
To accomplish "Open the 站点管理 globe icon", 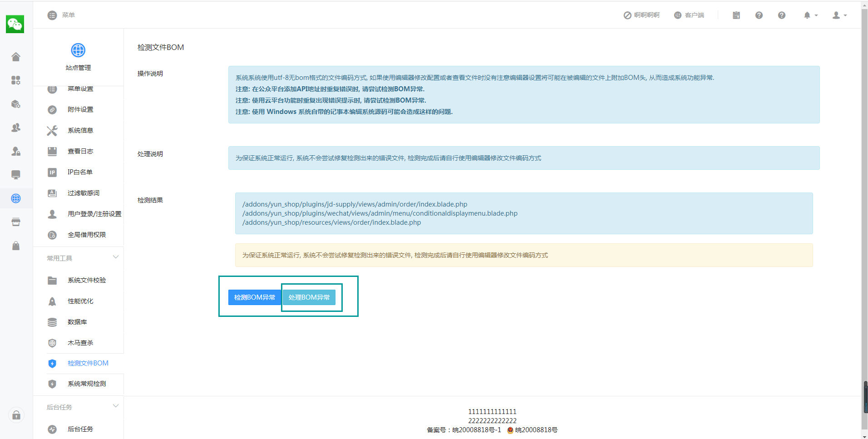I will (x=78, y=50).
